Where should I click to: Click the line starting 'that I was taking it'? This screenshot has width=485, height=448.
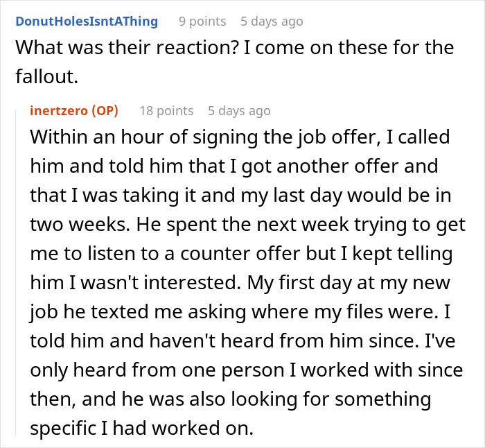pos(240,195)
